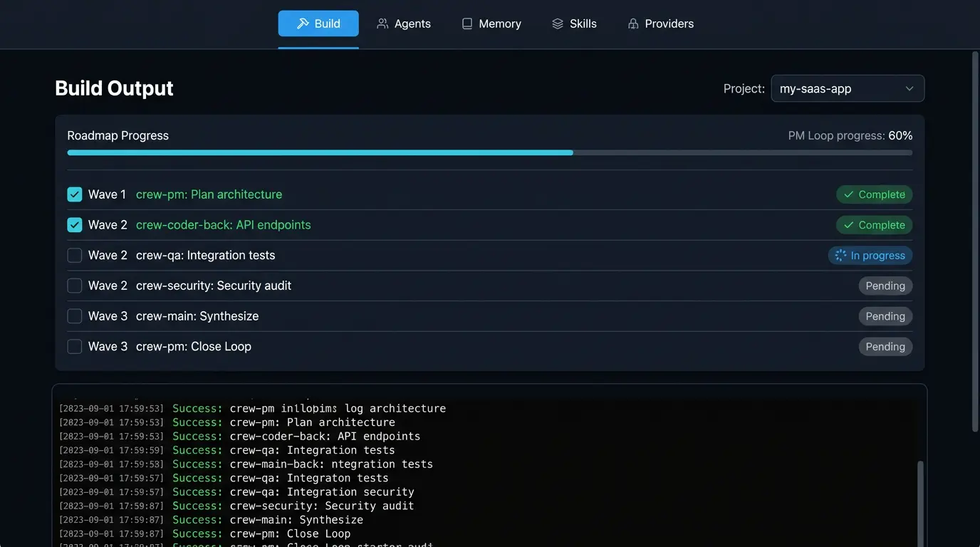Click the checkmark in Wave 2's Complete badge
This screenshot has width=980, height=547.
[848, 224]
